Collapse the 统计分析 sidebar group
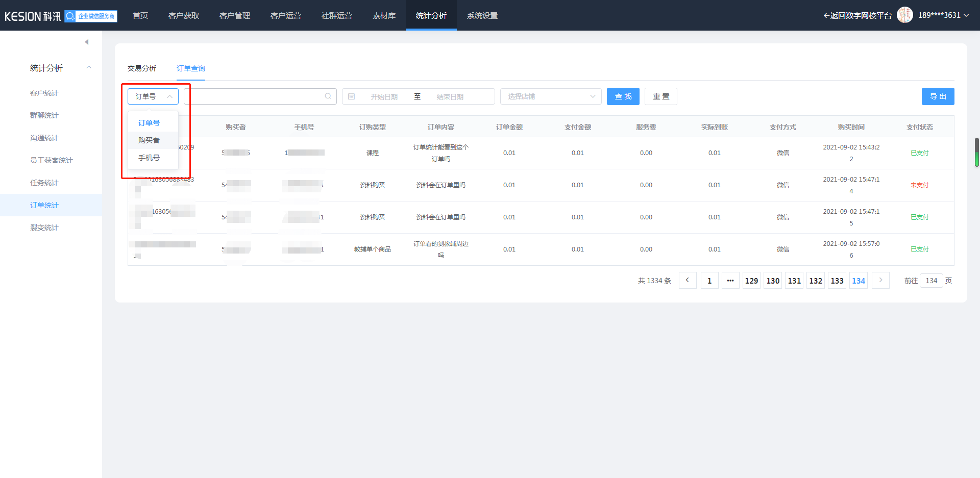The width and height of the screenshot is (980, 478). [89, 68]
